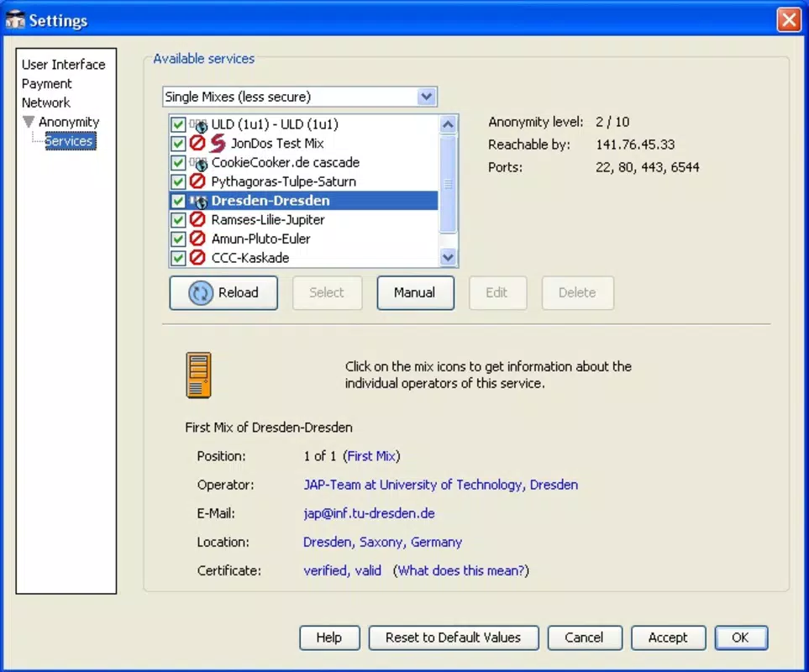Click the Delete button
This screenshot has width=809, height=672.
(x=577, y=292)
